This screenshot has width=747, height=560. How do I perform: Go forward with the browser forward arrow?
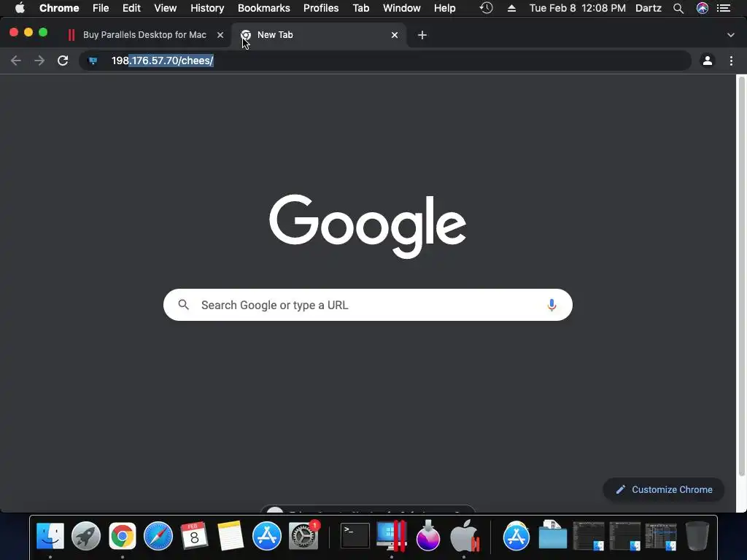coord(39,61)
